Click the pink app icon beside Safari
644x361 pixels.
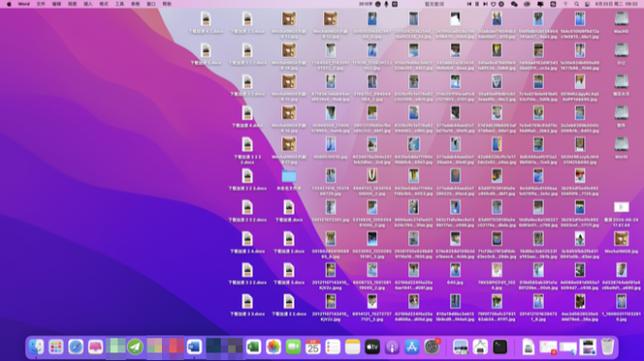[95, 347]
